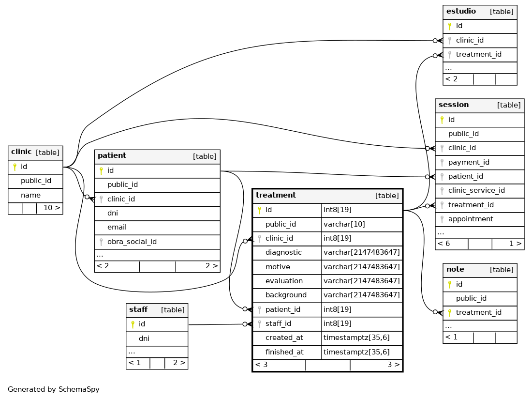
Task: Click the '< 2' parents count in estudio
Action: (451, 79)
